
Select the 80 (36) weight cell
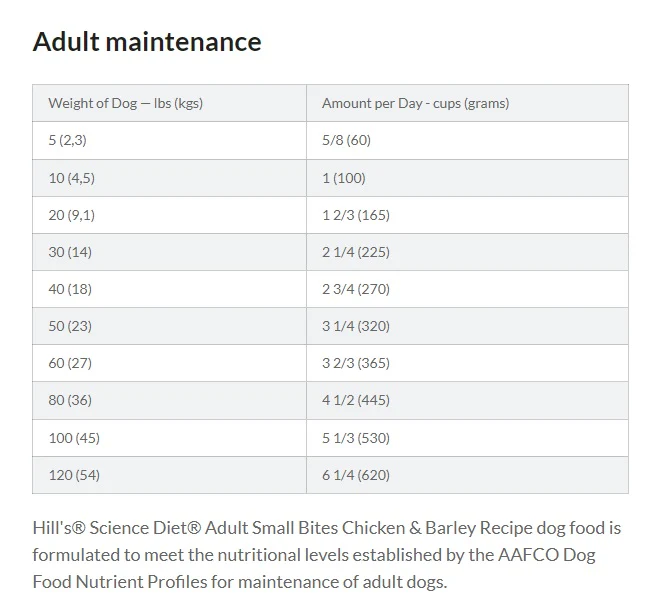pyautogui.click(x=169, y=401)
